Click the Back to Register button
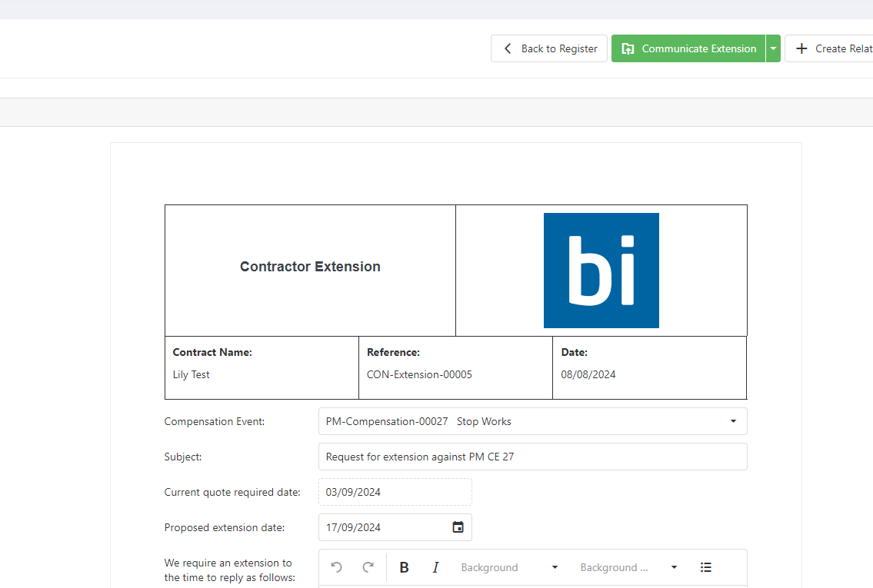 click(548, 48)
